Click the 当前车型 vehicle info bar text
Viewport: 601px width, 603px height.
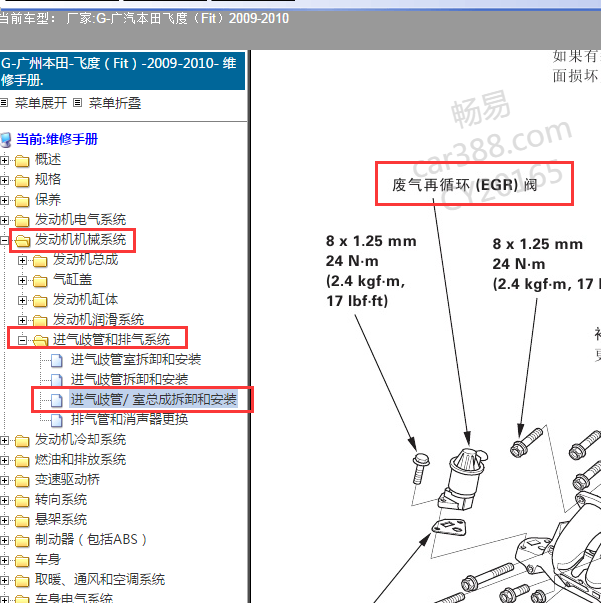coord(145,18)
